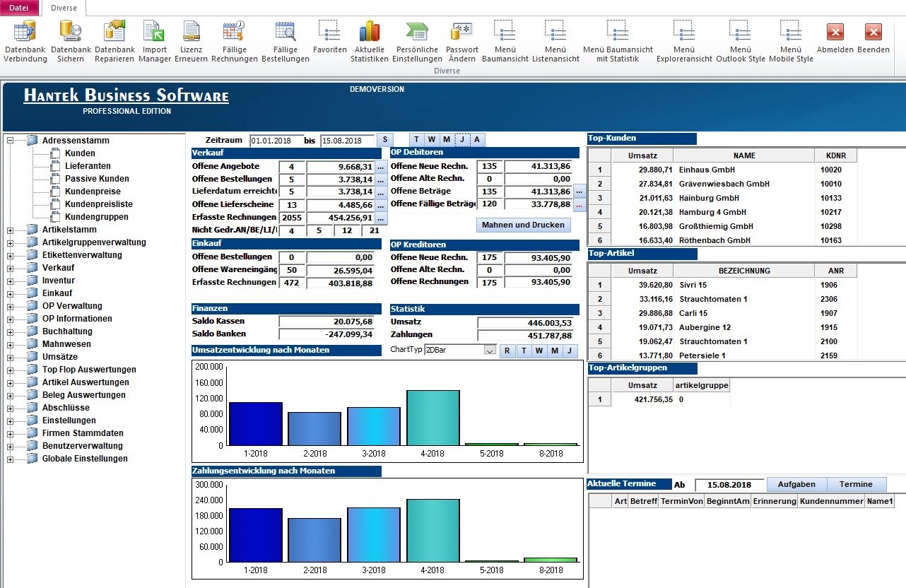Toggle the T period button beside Zeitraum

(416, 140)
